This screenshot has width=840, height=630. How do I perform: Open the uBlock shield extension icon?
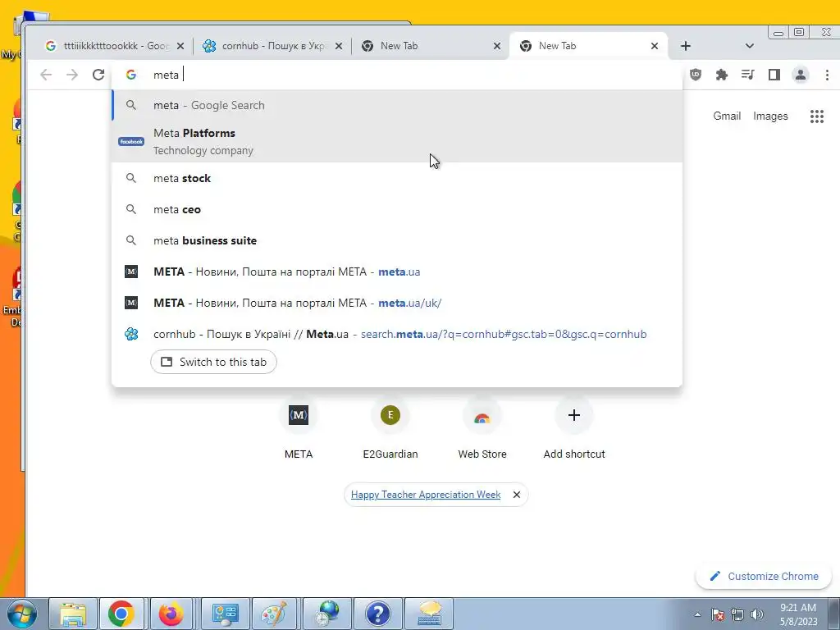point(696,75)
